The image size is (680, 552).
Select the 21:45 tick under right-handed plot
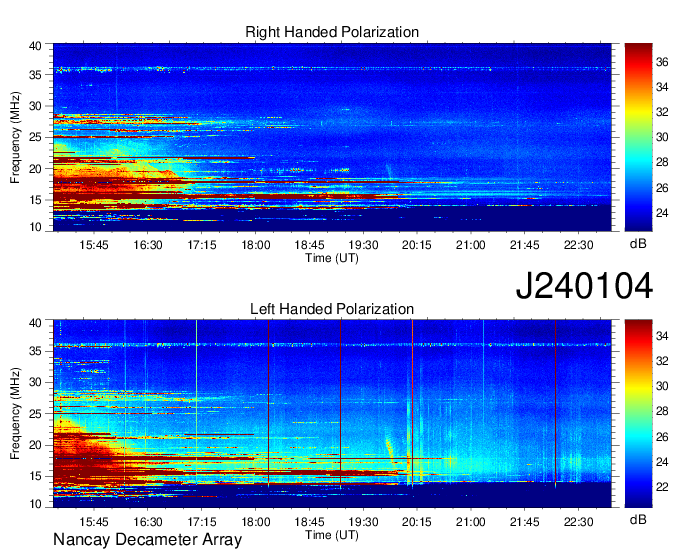coord(524,245)
